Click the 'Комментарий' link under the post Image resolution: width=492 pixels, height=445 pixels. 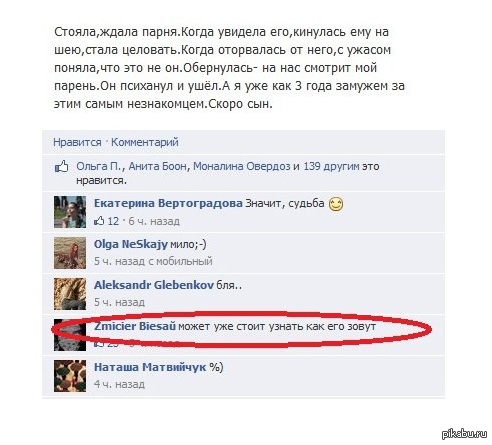[145, 142]
